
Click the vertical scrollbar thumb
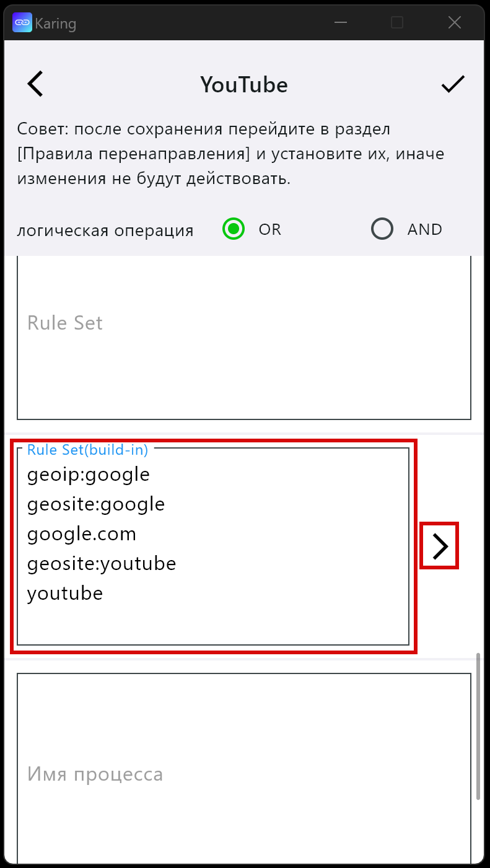(x=479, y=726)
